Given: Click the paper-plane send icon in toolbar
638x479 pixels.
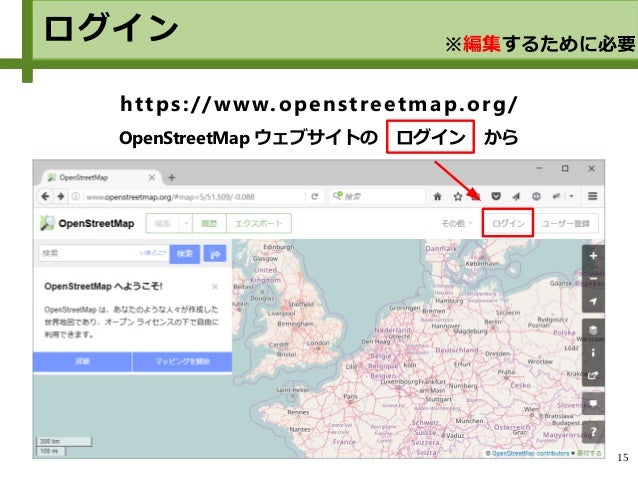Looking at the screenshot, I should tap(516, 197).
